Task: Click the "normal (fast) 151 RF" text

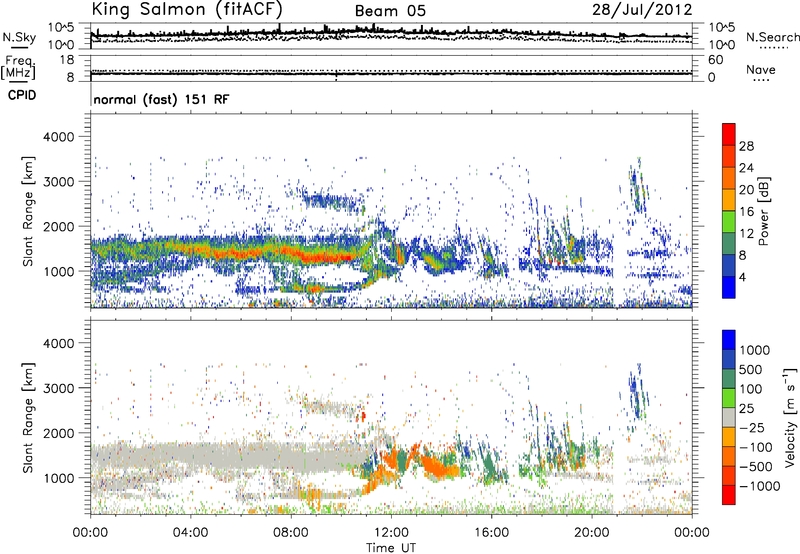Action: 161,99
